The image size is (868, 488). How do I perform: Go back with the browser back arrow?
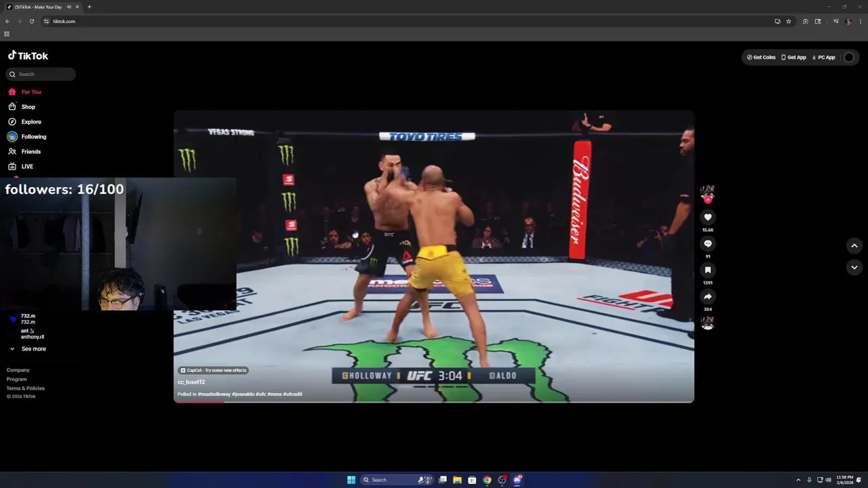pyautogui.click(x=7, y=21)
